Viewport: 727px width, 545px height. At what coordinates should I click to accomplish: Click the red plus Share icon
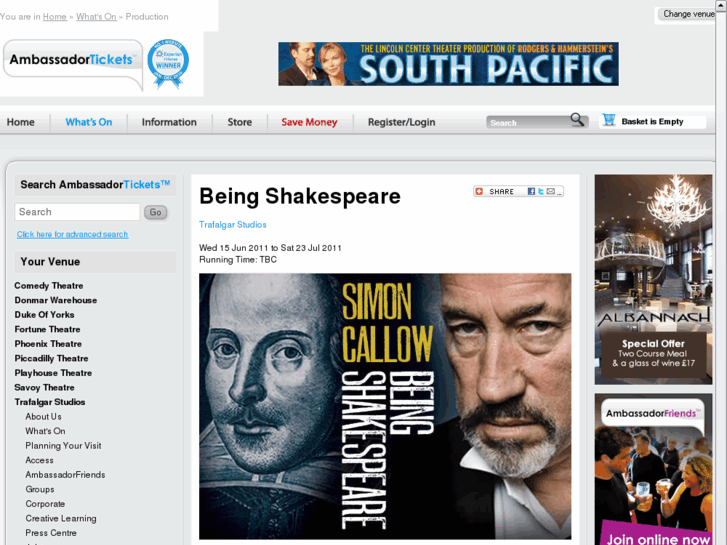point(479,192)
